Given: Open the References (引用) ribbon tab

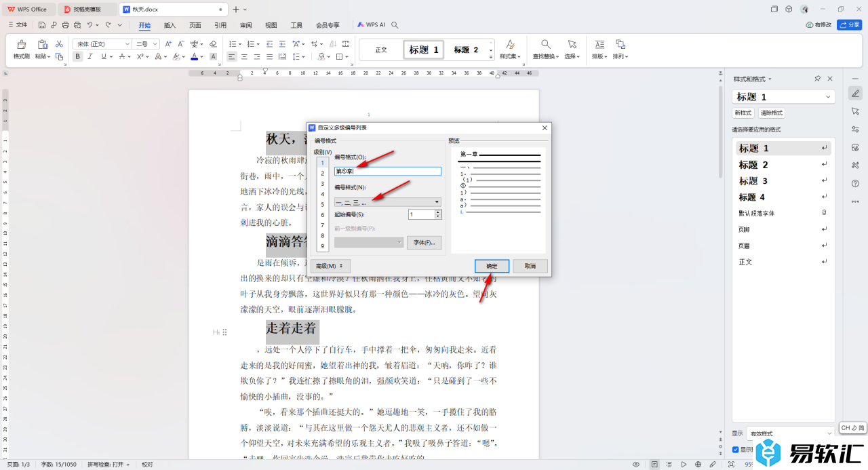Looking at the screenshot, I should (220, 25).
